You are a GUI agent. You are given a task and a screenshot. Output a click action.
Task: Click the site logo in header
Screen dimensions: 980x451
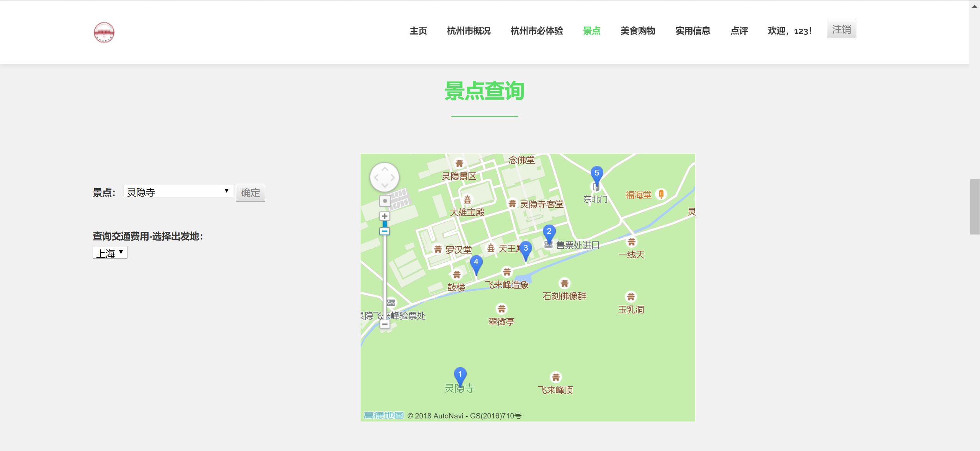point(104,32)
